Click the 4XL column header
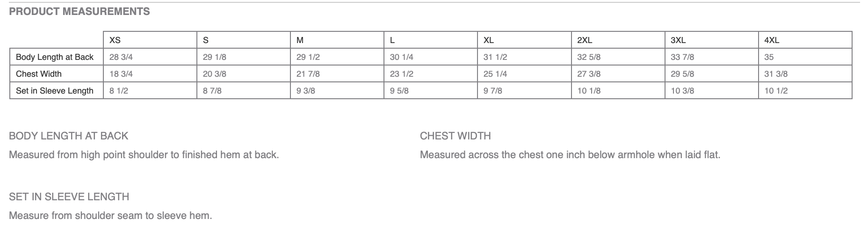 click(x=772, y=40)
